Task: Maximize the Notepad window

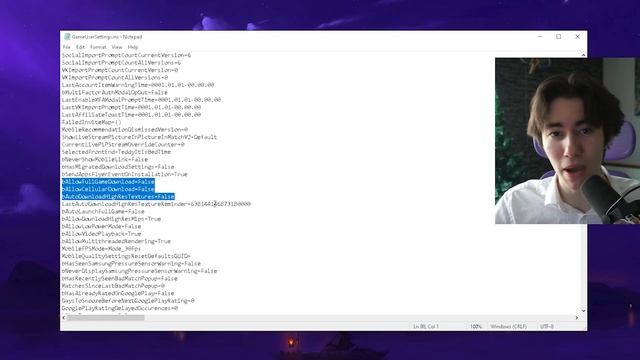Action: pyautogui.click(x=559, y=37)
